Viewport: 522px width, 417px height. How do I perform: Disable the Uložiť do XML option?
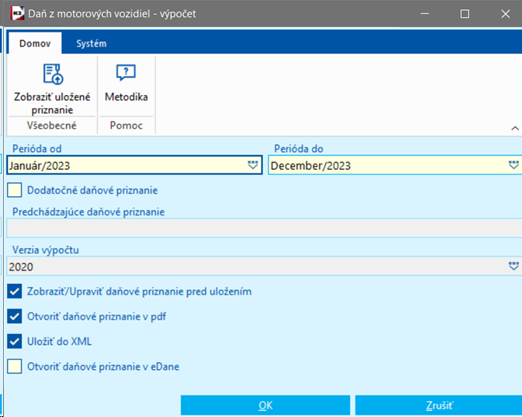coord(15,341)
